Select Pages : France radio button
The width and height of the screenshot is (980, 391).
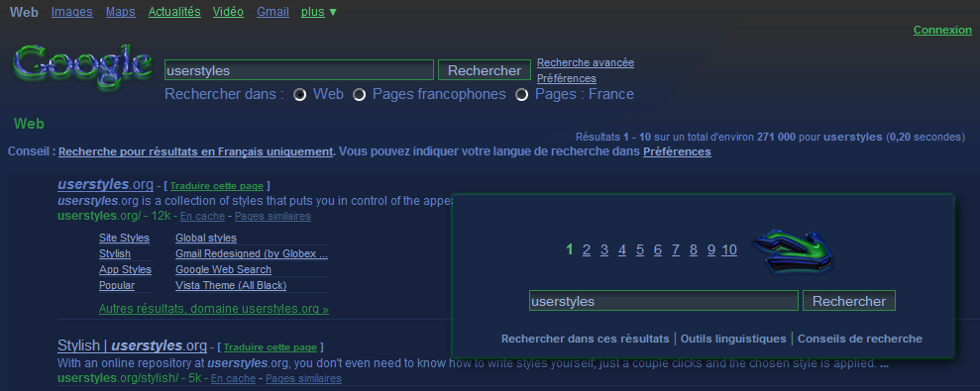522,95
